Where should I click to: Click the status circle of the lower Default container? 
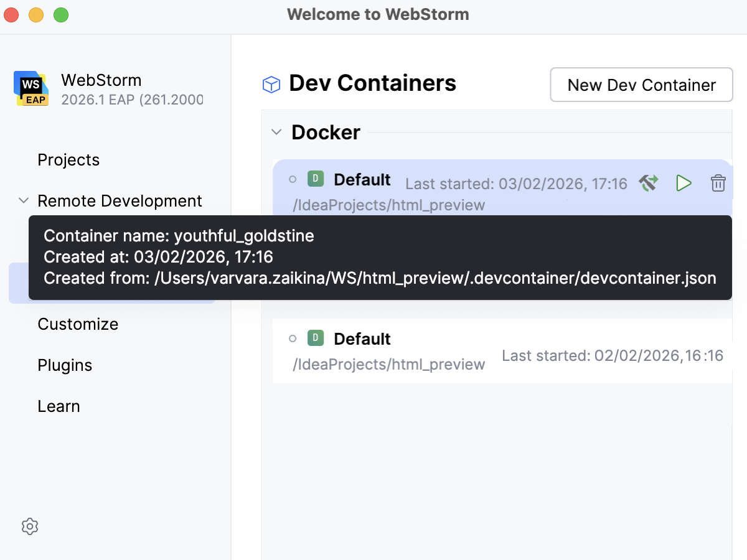(x=292, y=338)
